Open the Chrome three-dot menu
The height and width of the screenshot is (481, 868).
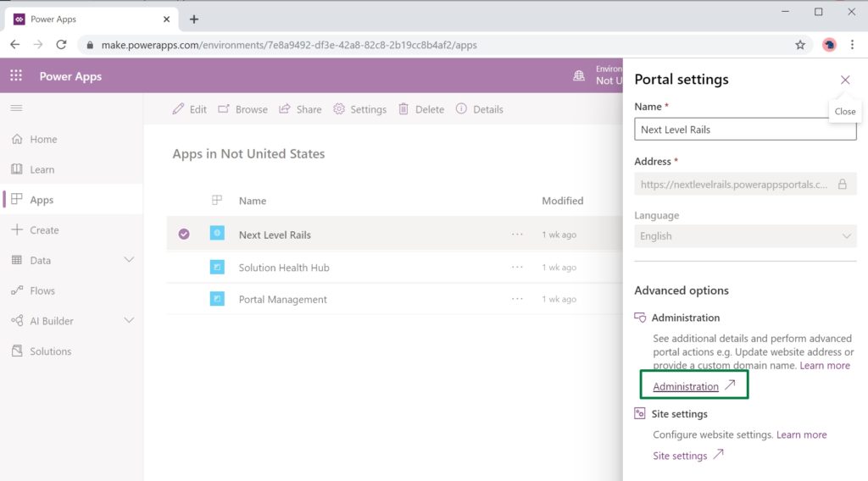pos(852,45)
